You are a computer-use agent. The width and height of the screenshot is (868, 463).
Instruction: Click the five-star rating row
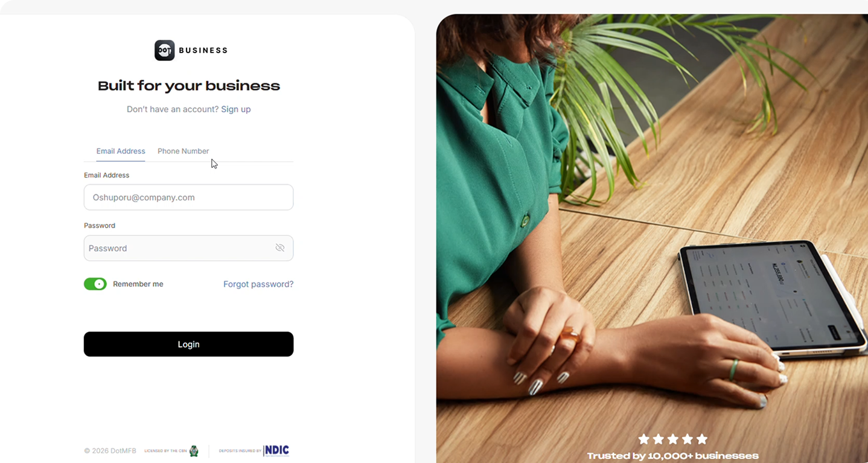tap(672, 439)
